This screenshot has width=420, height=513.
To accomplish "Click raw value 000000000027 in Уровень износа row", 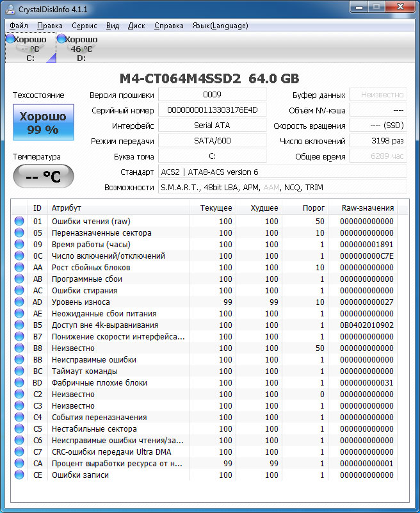I will pos(366,302).
